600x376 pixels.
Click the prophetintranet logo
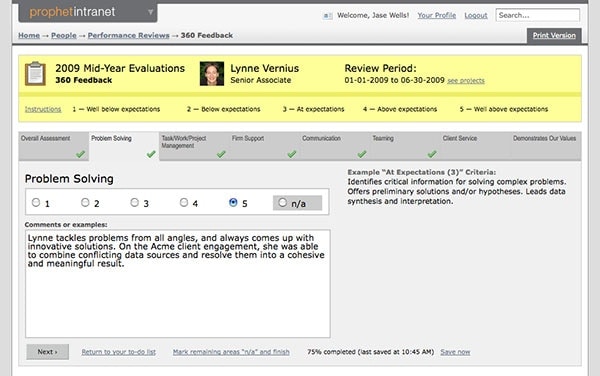72,12
